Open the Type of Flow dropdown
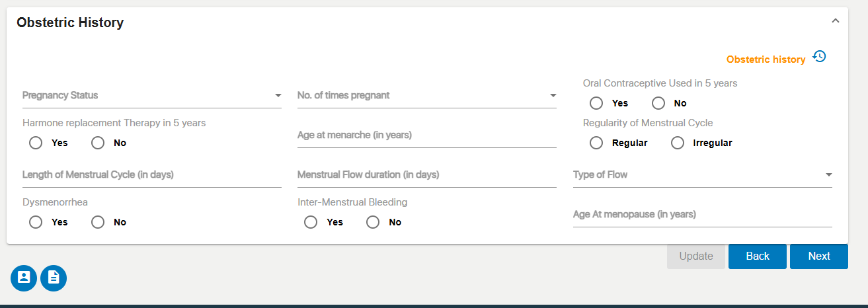Image resolution: width=868 pixels, height=308 pixels. 702,174
